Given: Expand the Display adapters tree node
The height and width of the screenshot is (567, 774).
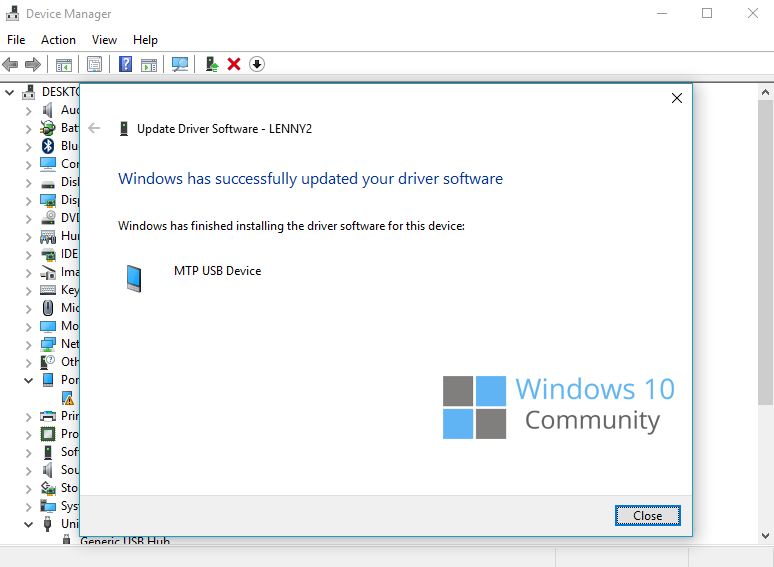Looking at the screenshot, I should [x=29, y=201].
